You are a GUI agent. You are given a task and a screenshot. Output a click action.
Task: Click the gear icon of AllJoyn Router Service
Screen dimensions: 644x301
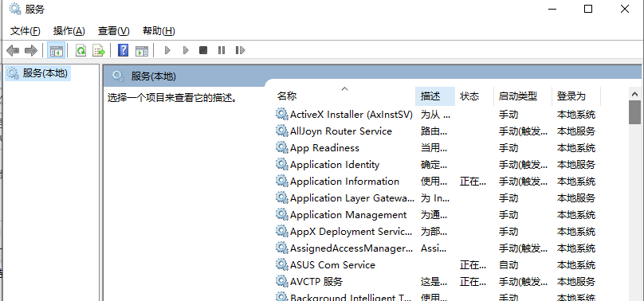tap(282, 131)
